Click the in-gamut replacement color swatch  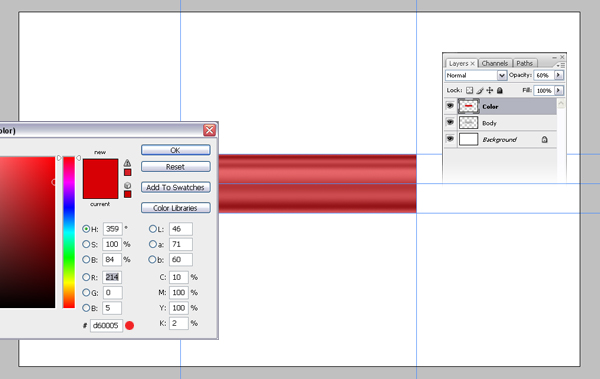coord(128,173)
